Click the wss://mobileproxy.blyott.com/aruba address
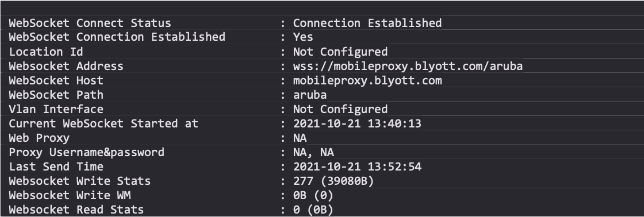This screenshot has height=217, width=644. 408,66
